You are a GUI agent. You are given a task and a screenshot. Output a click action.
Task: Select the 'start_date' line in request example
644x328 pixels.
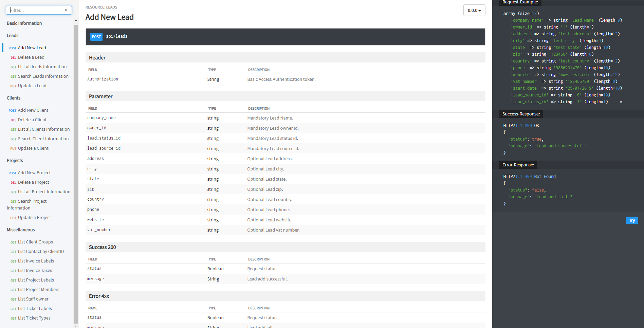(x=566, y=88)
